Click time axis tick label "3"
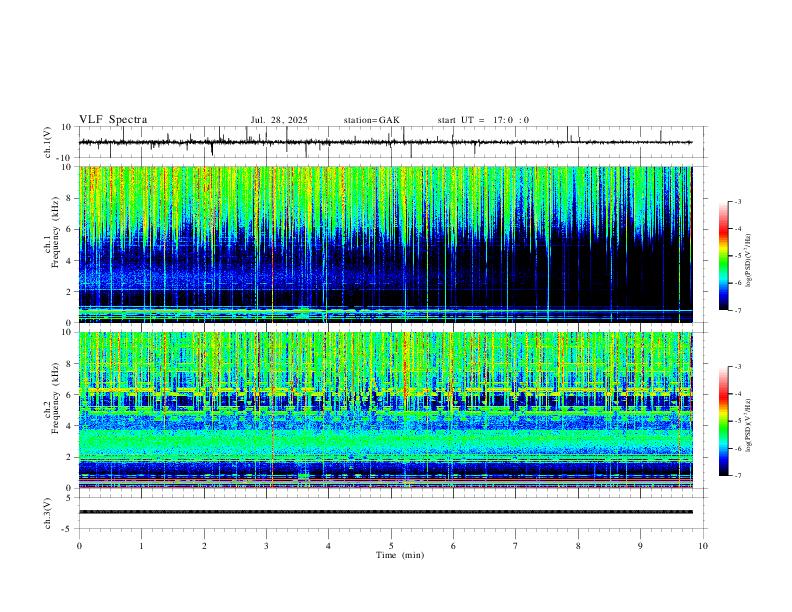 pos(266,546)
